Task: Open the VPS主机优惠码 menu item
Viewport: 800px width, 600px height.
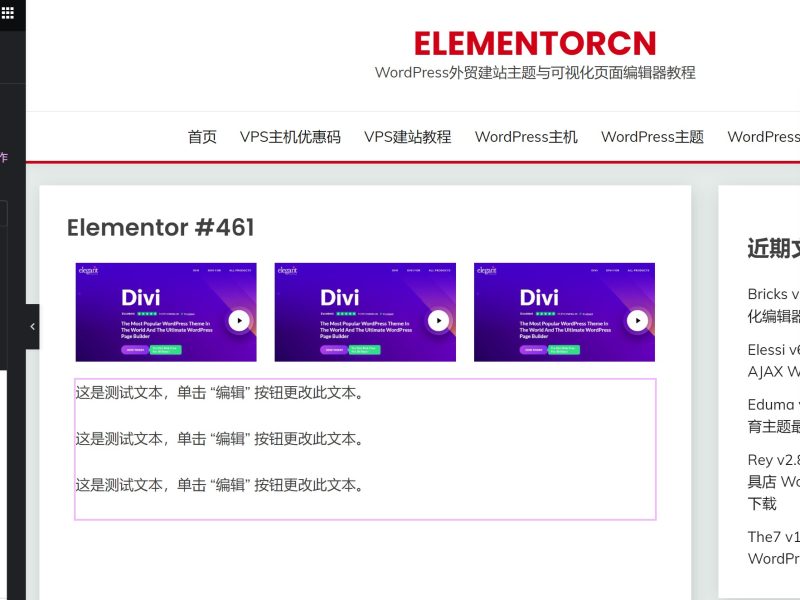Action: click(290, 137)
